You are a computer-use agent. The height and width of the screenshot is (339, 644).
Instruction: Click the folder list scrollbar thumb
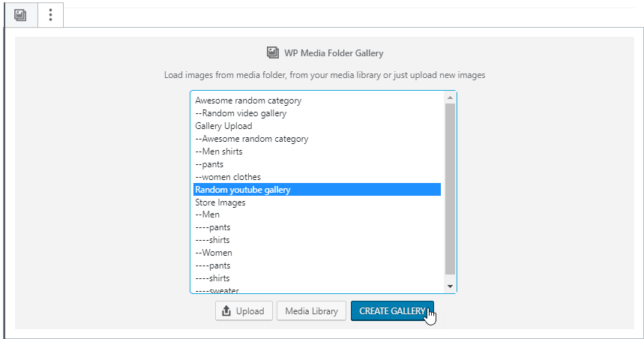(x=450, y=187)
